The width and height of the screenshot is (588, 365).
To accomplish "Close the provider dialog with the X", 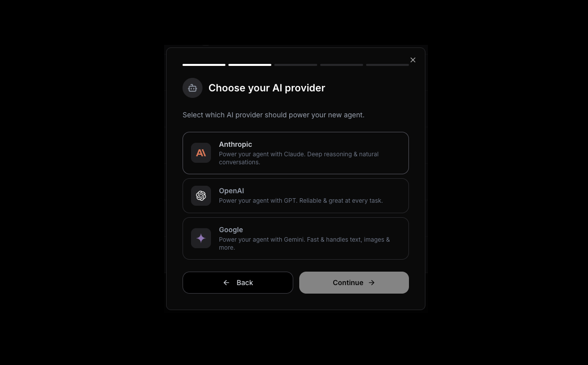I will 413,60.
